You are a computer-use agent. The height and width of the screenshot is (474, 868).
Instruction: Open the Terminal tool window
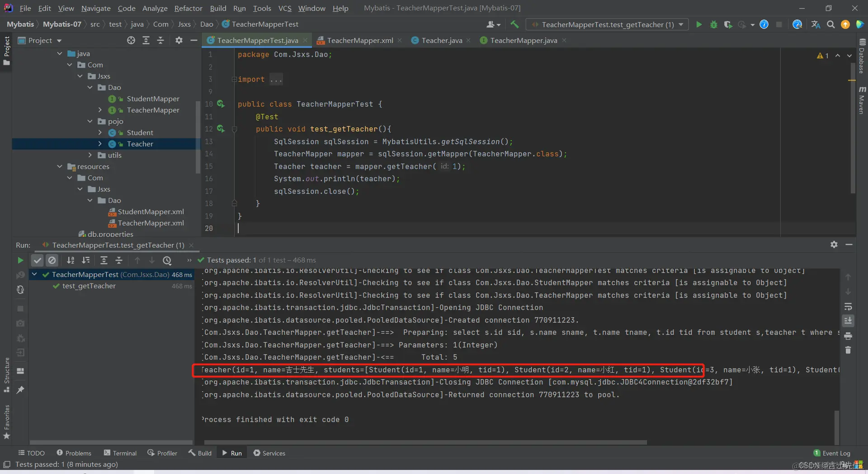point(120,453)
